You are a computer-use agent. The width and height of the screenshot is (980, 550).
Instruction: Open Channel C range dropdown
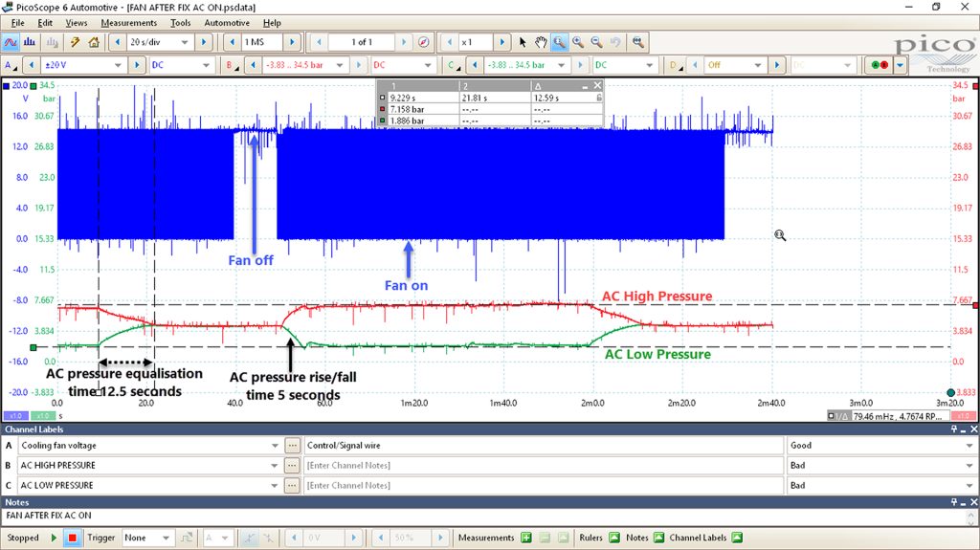[x=561, y=65]
